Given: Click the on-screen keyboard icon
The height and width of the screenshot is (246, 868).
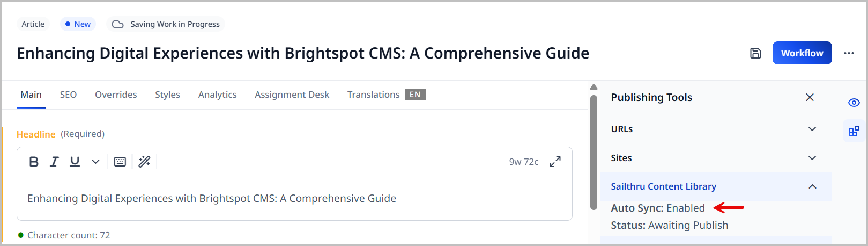Looking at the screenshot, I should tap(120, 162).
